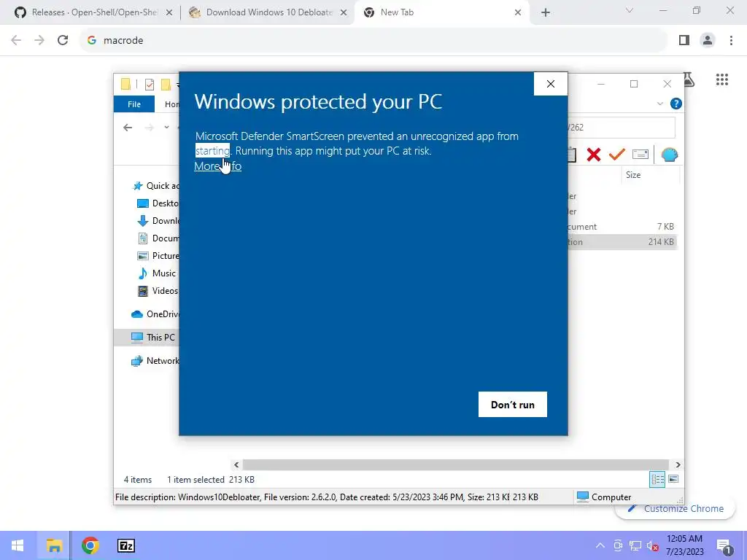Open Downloads in navigation pane
747x560 pixels.
coord(158,221)
